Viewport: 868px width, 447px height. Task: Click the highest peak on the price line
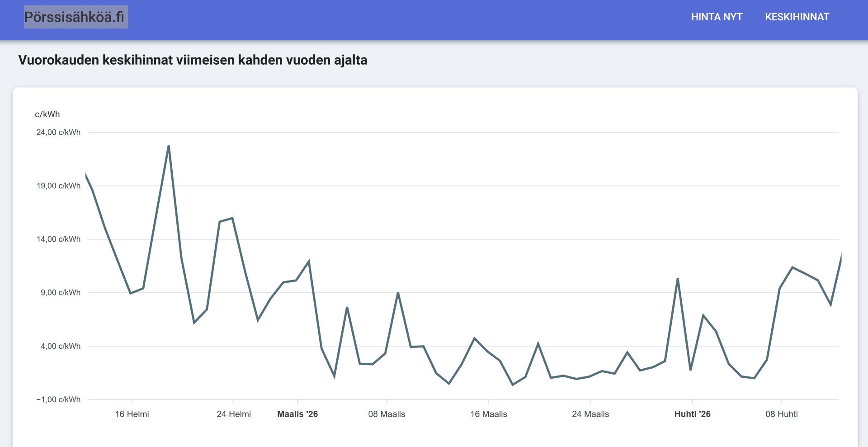point(169,146)
